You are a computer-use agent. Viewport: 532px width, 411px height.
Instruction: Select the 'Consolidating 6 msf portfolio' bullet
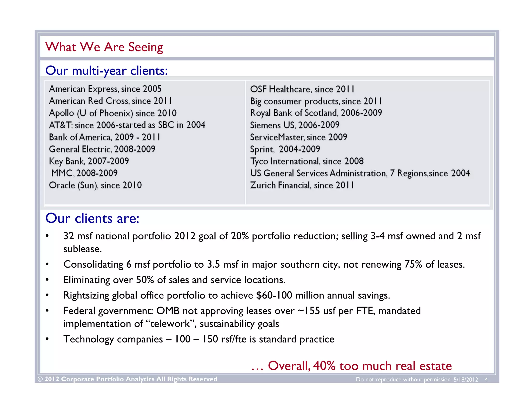[264, 264]
